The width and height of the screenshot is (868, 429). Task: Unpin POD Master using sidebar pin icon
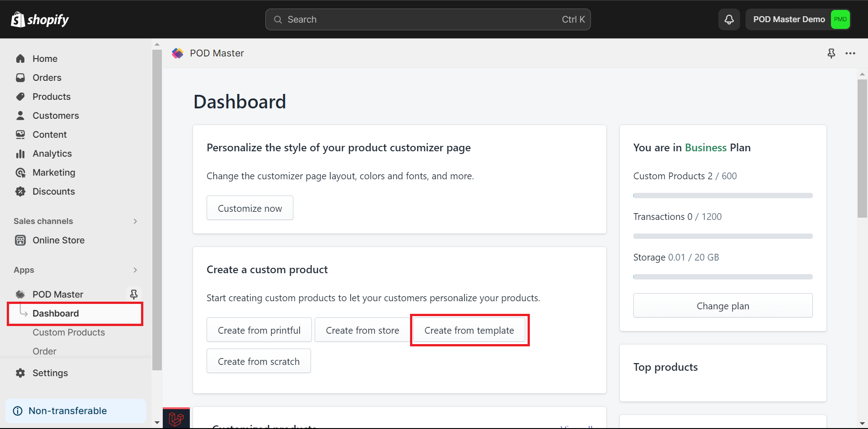coord(134,294)
